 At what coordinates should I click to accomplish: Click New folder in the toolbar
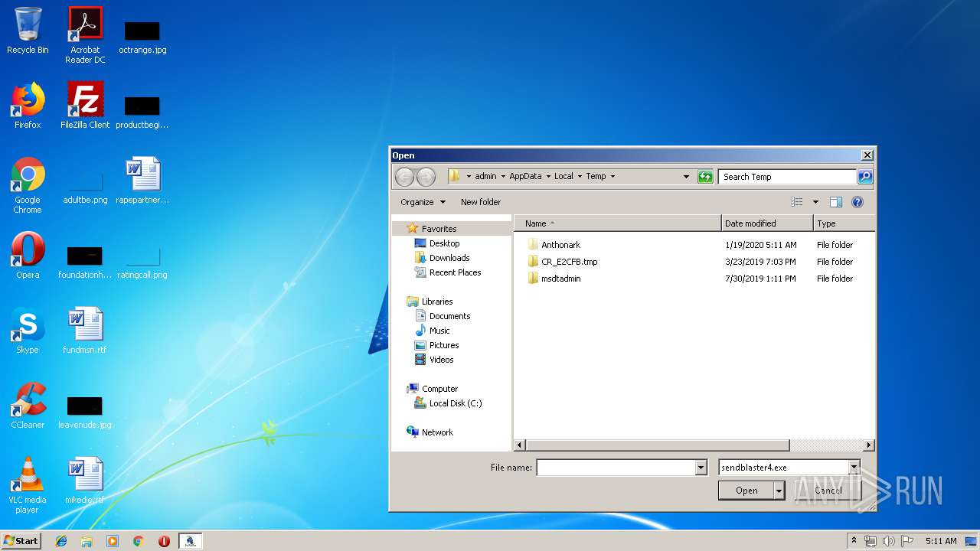pyautogui.click(x=481, y=202)
